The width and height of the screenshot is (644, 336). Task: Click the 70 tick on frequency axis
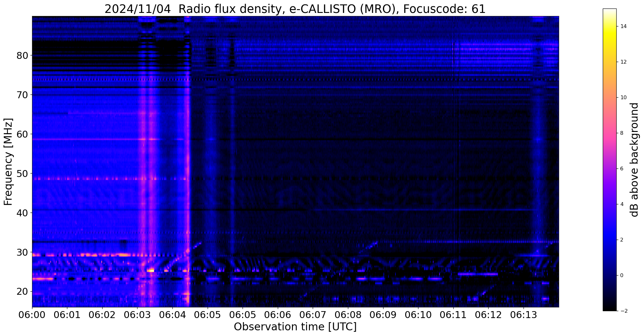(22, 95)
